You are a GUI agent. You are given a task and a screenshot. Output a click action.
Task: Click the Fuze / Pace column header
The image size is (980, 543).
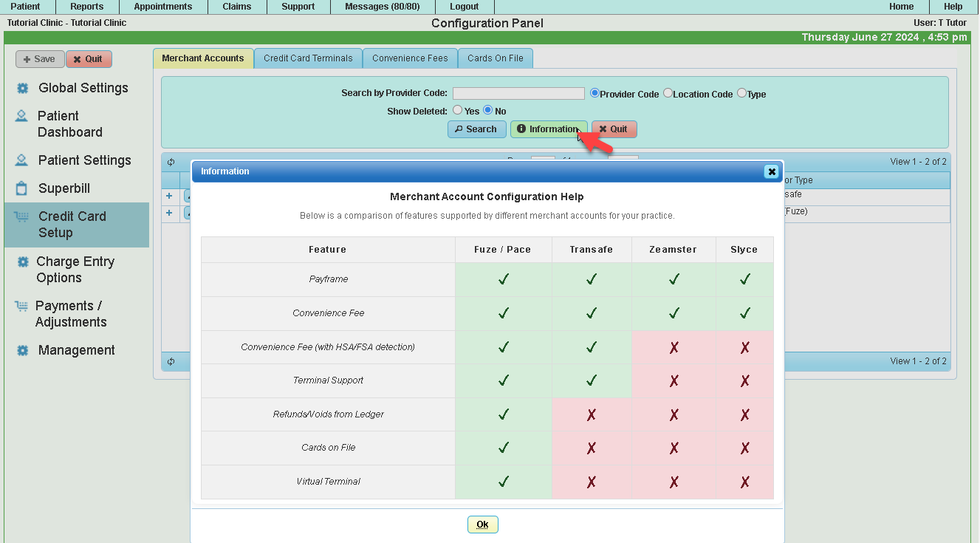(x=503, y=250)
